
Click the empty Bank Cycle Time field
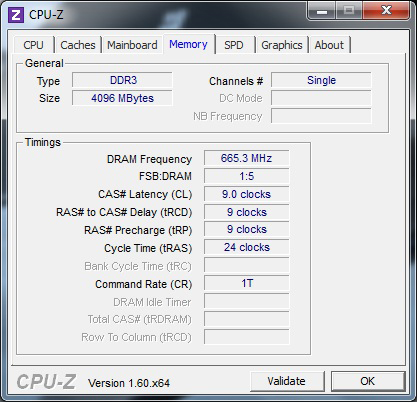pos(247,265)
